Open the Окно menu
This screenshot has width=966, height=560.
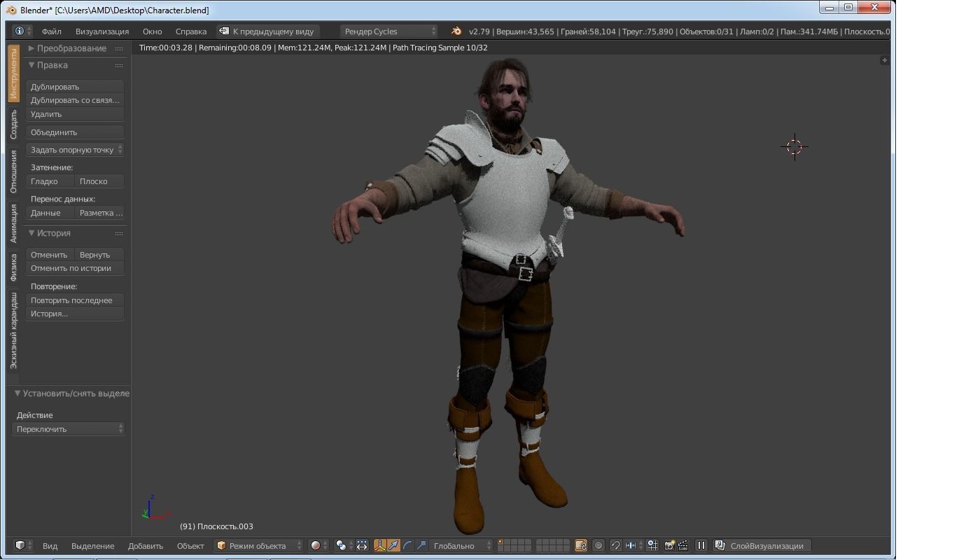tap(152, 31)
